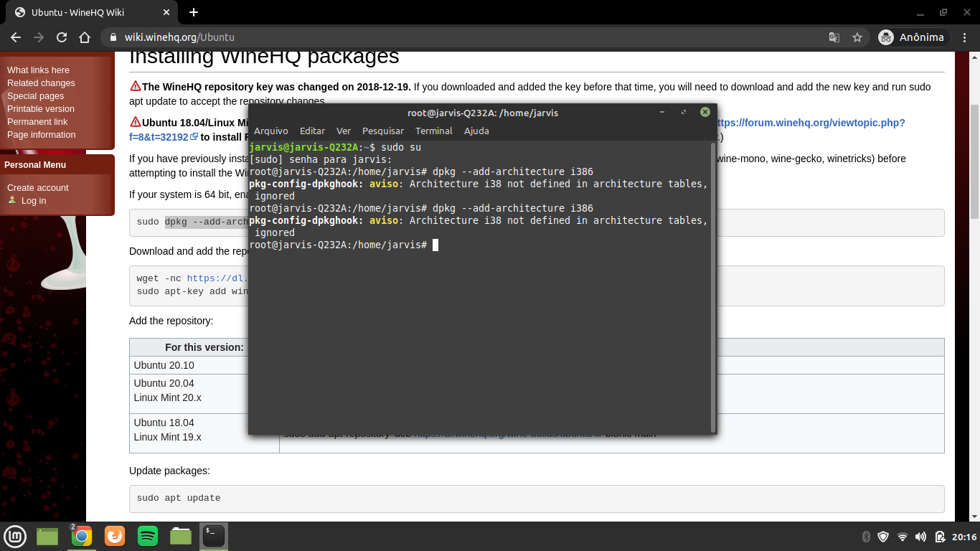Open file manager folder in taskbar
Viewport: 980px width, 551px height.
(181, 536)
